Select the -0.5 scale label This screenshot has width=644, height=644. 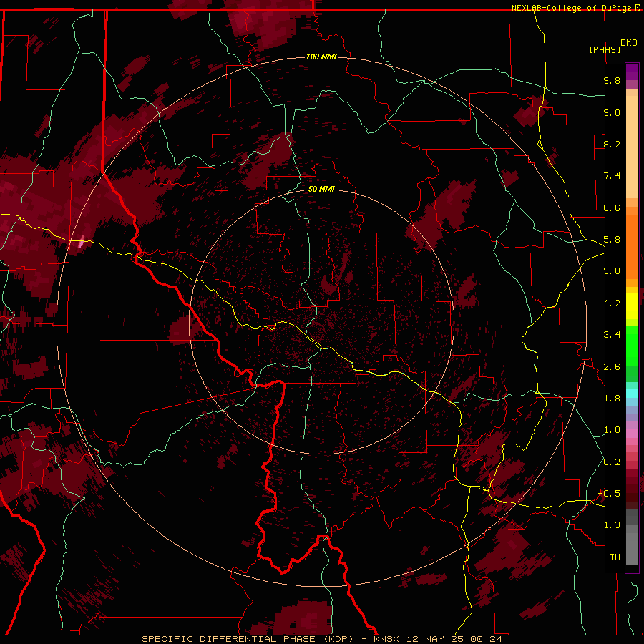(x=609, y=494)
